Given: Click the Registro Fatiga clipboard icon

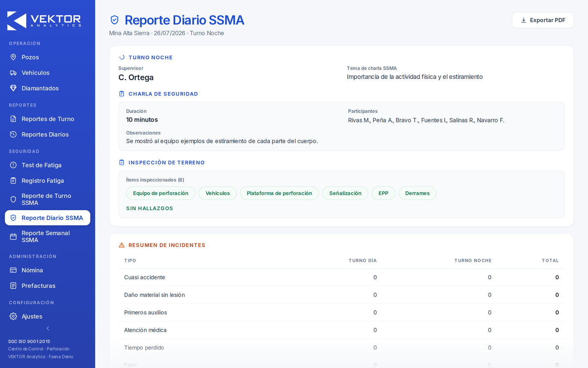Looking at the screenshot, I should tap(13, 181).
